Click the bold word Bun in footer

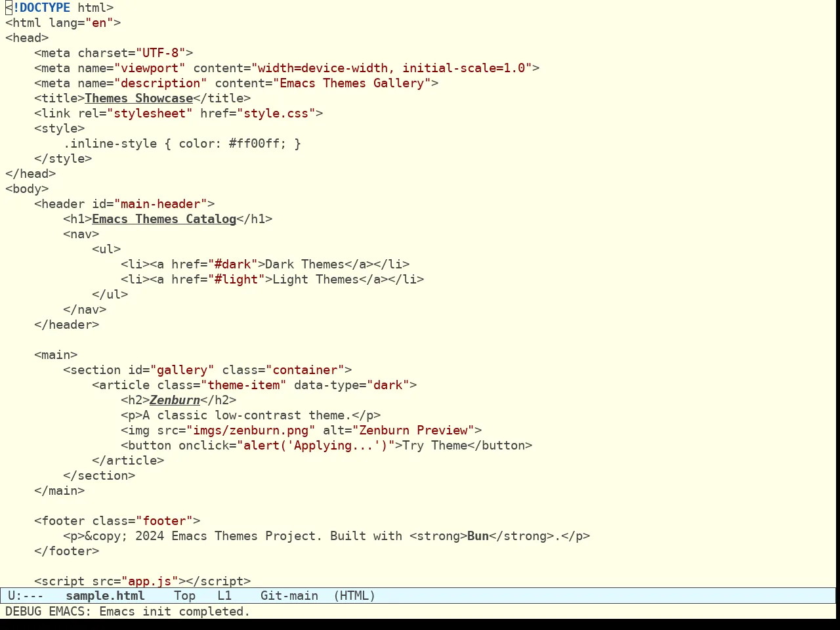pyautogui.click(x=478, y=536)
